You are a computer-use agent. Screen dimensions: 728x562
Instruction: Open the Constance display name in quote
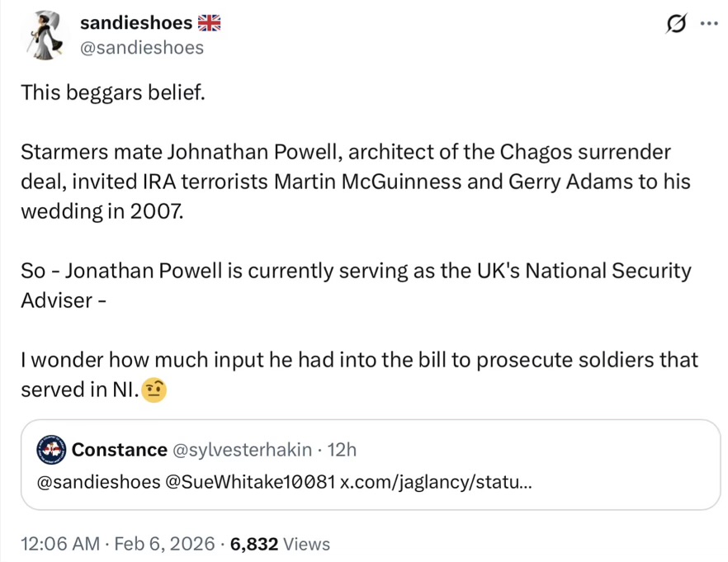point(119,450)
